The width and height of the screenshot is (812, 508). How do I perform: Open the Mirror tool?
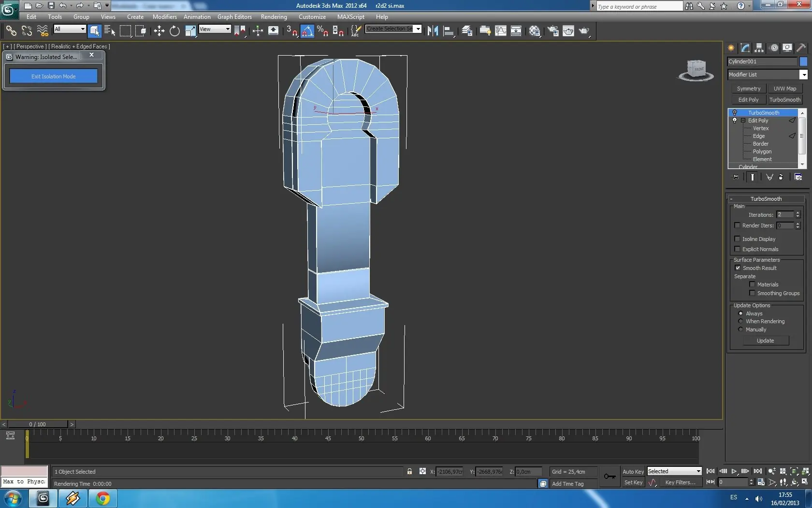[x=433, y=31]
